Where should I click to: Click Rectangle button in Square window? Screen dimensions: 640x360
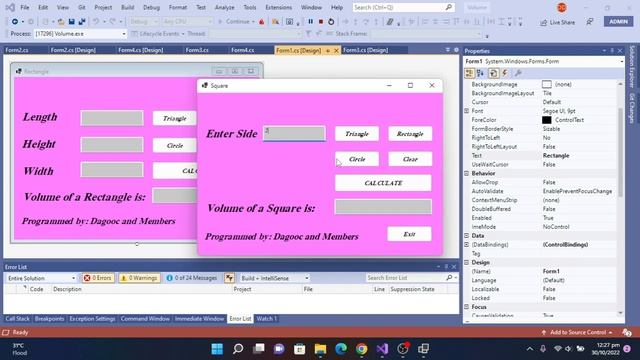pos(410,134)
